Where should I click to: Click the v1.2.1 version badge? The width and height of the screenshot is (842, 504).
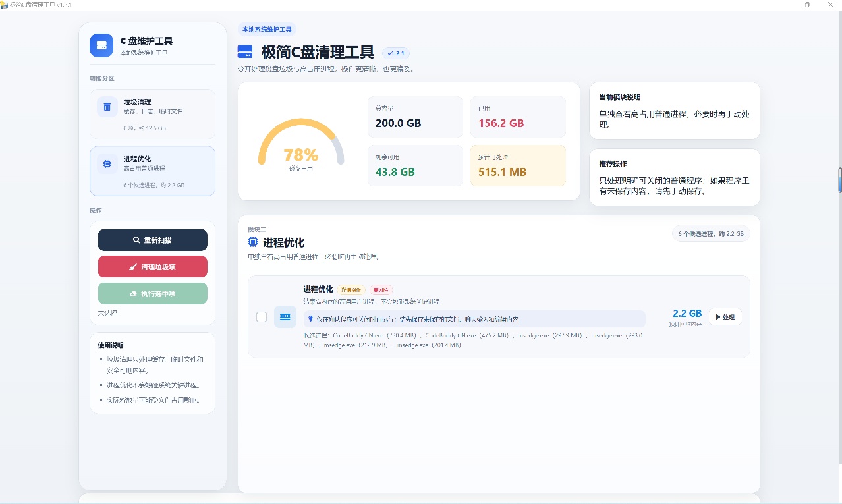click(x=396, y=53)
